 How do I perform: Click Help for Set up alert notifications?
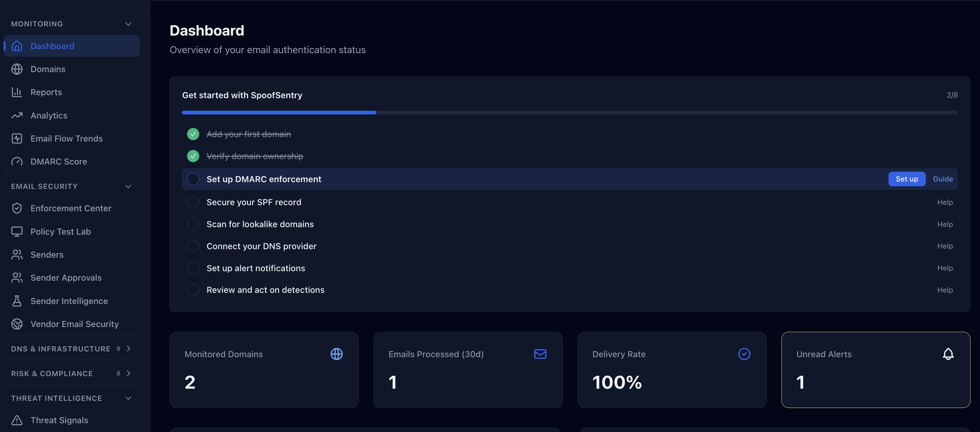pos(945,268)
